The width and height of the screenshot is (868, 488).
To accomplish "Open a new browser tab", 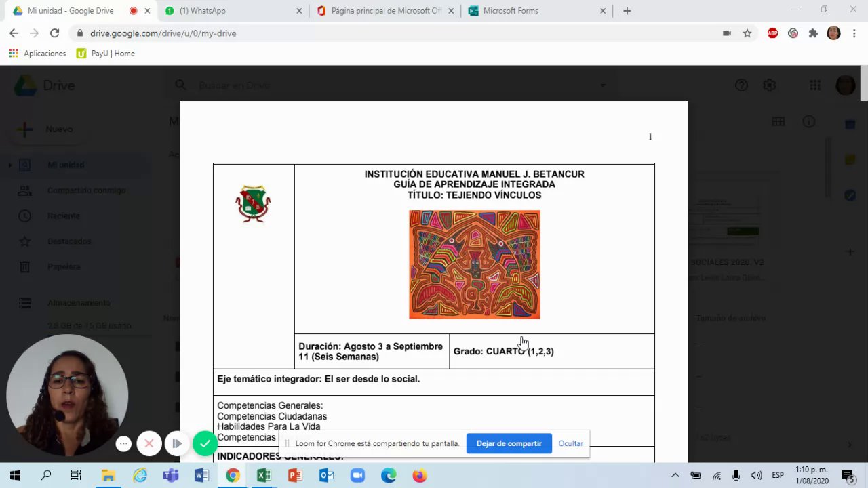I will coord(627,11).
